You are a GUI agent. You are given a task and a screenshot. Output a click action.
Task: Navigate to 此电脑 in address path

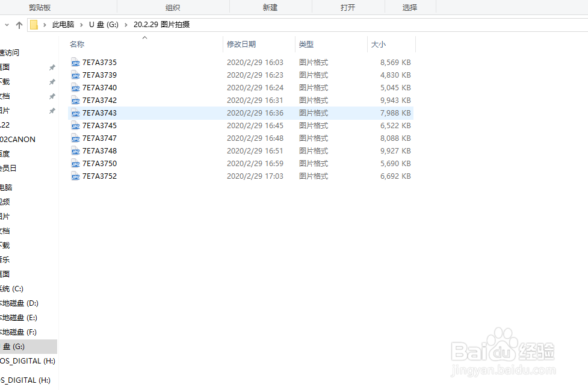click(63, 25)
